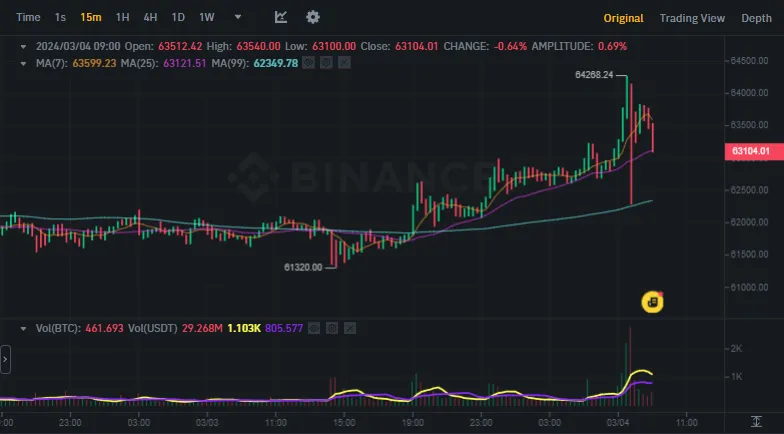Screen dimensions: 784x434
Task: Expand more time intervals dropdown arrow
Action: (x=238, y=17)
